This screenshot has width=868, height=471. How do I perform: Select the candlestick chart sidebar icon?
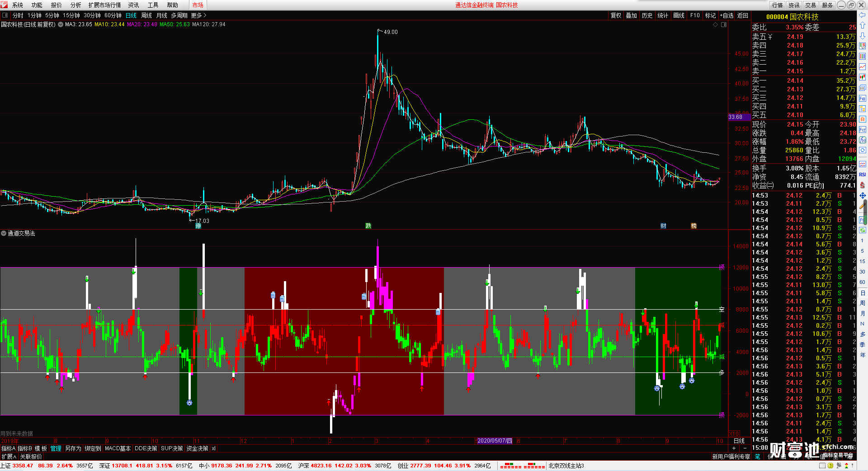(x=863, y=77)
